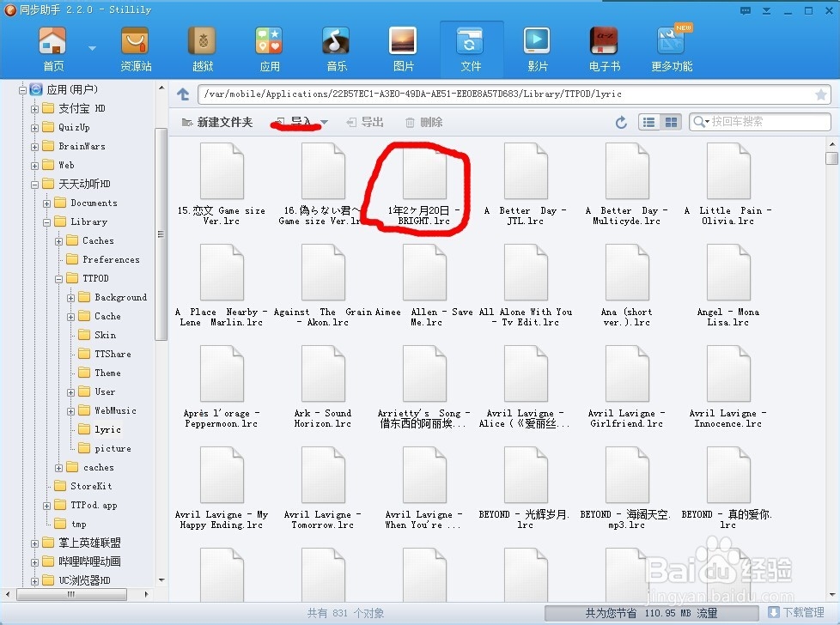
Task: Expand the QuizUp folder
Action: pyautogui.click(x=34, y=128)
